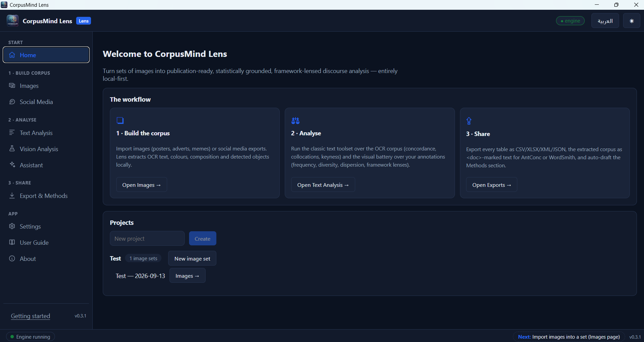
Task: Click the Export & Methods download icon
Action: [12, 196]
